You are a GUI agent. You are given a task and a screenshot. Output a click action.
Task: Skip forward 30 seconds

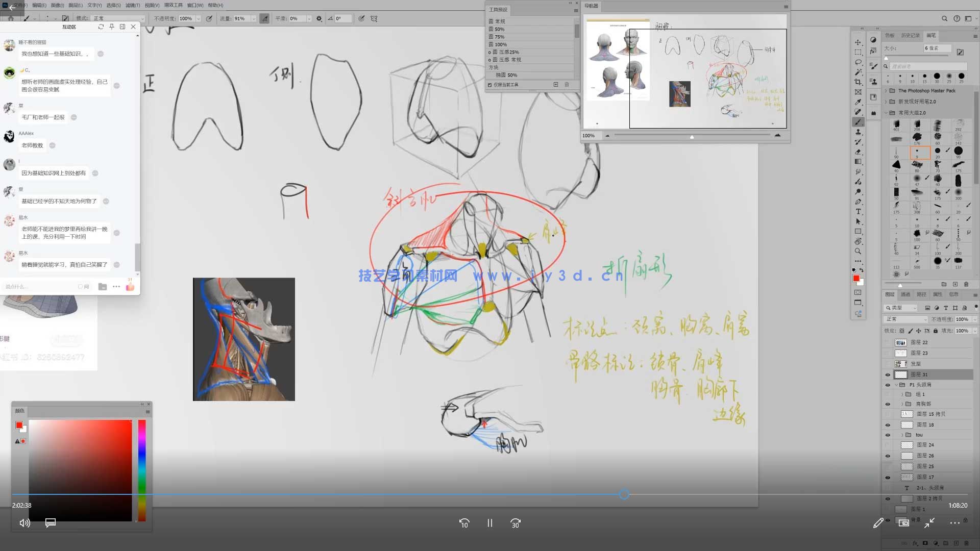pos(515,523)
